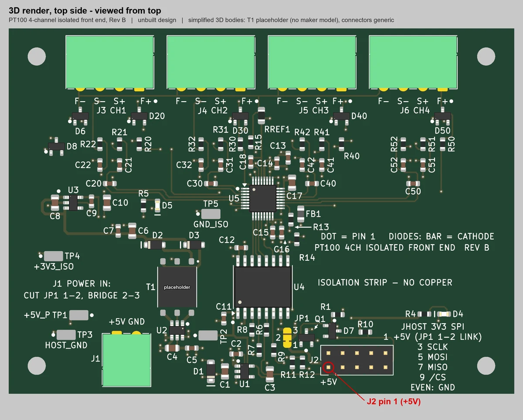Click the C6 capacitor

132,231
